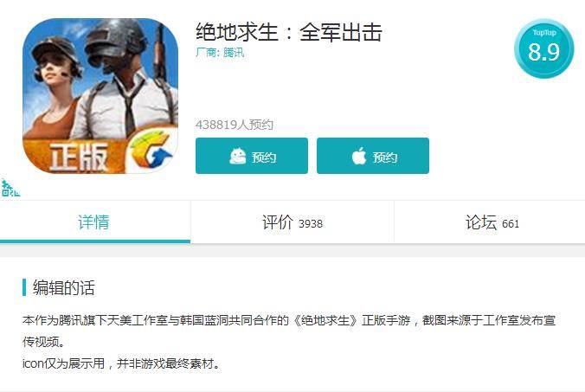
Task: Open the small QR code icon at the left edge
Action: tap(10, 188)
